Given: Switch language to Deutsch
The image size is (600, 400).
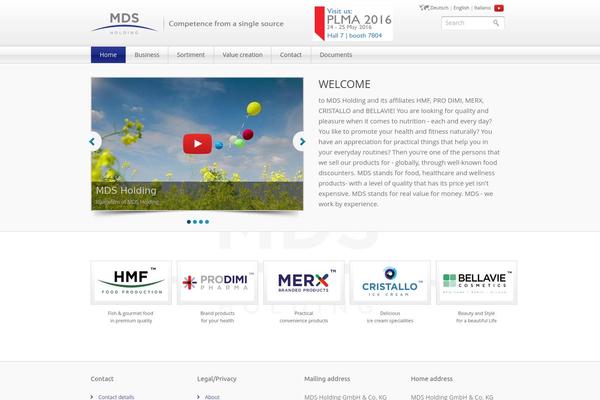Looking at the screenshot, I should click(x=439, y=8).
